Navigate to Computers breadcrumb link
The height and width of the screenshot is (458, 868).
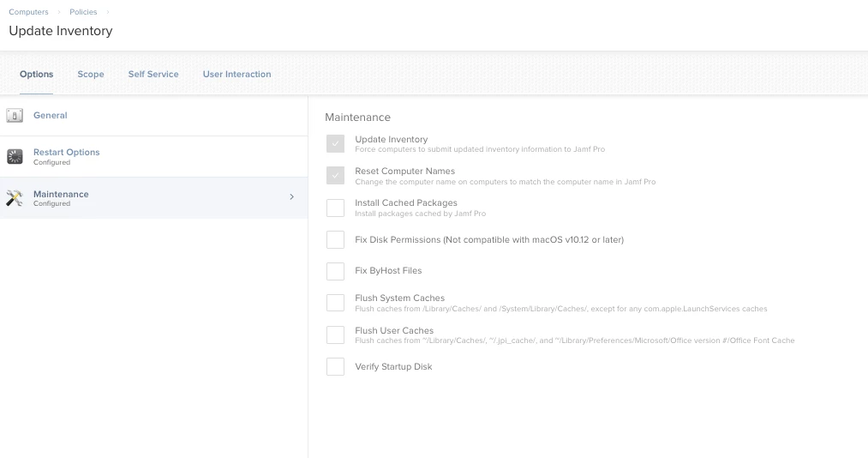[x=28, y=12]
